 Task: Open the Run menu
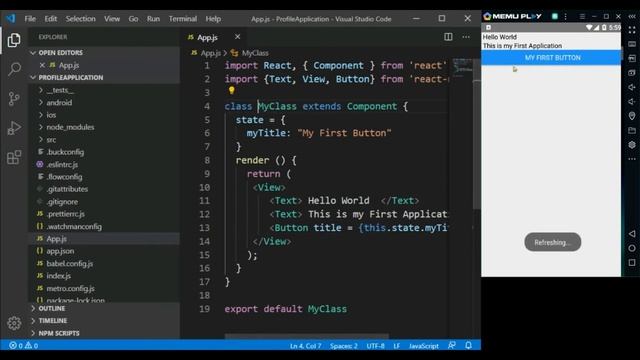coord(153,19)
